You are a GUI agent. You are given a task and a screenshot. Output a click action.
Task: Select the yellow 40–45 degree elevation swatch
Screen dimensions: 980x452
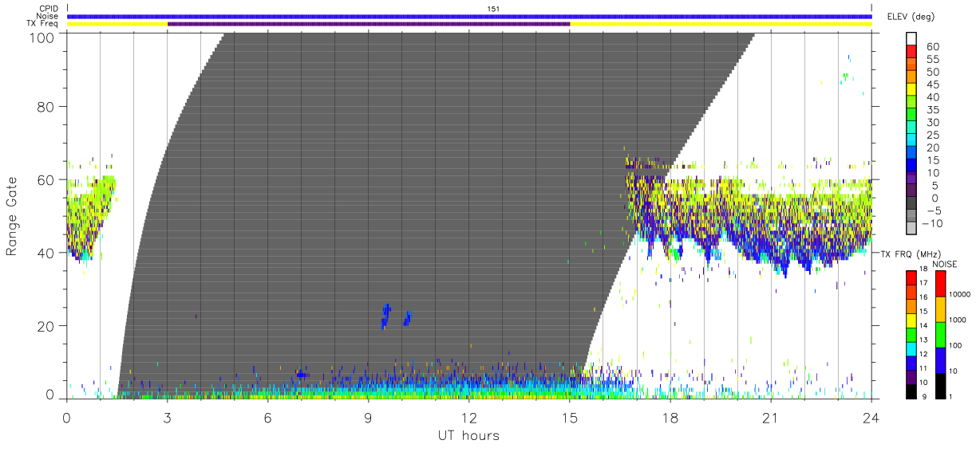pyautogui.click(x=912, y=88)
